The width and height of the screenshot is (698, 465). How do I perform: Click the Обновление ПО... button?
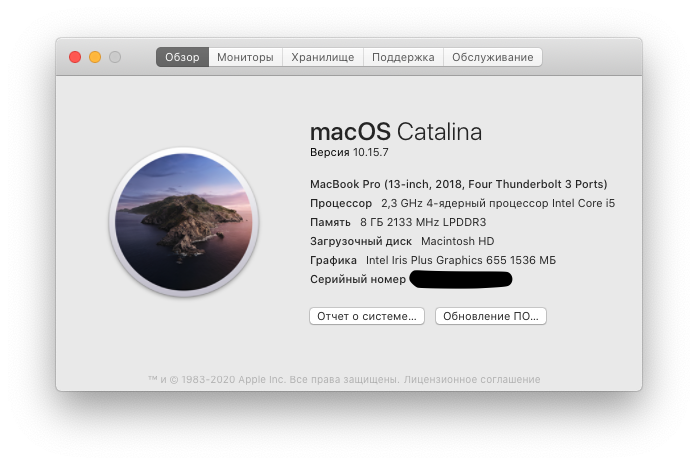[x=491, y=316]
